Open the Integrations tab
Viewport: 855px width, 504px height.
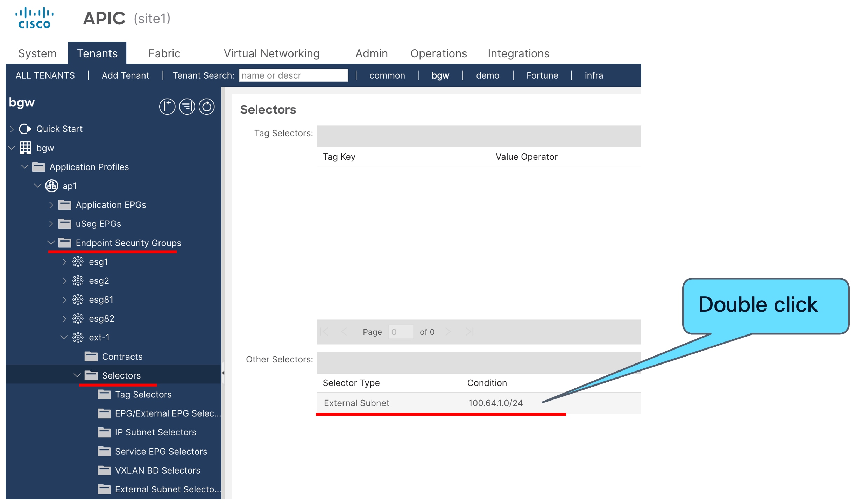tap(518, 53)
